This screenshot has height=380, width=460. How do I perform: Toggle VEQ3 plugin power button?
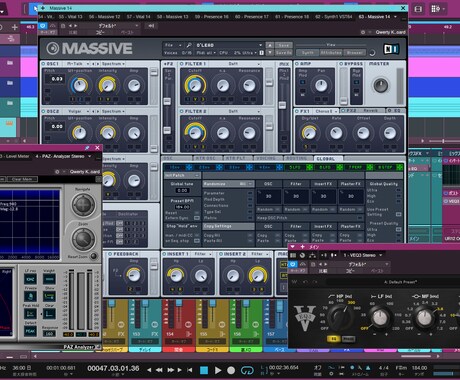click(293, 264)
